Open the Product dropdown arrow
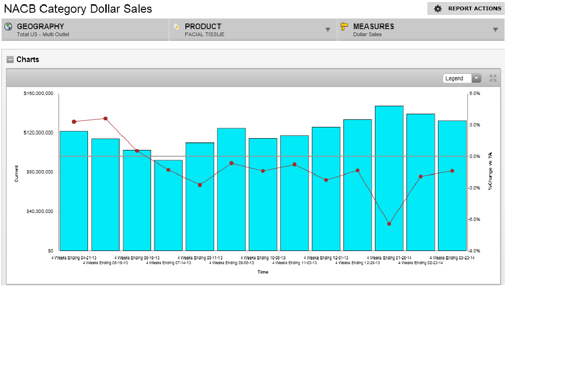Image resolution: width=573 pixels, height=392 pixels. click(328, 30)
